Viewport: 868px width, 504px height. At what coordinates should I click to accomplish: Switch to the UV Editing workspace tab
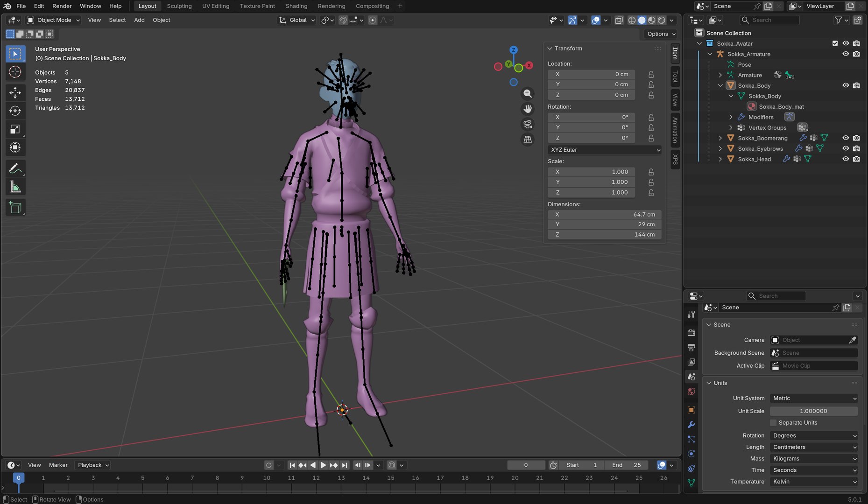tap(216, 6)
